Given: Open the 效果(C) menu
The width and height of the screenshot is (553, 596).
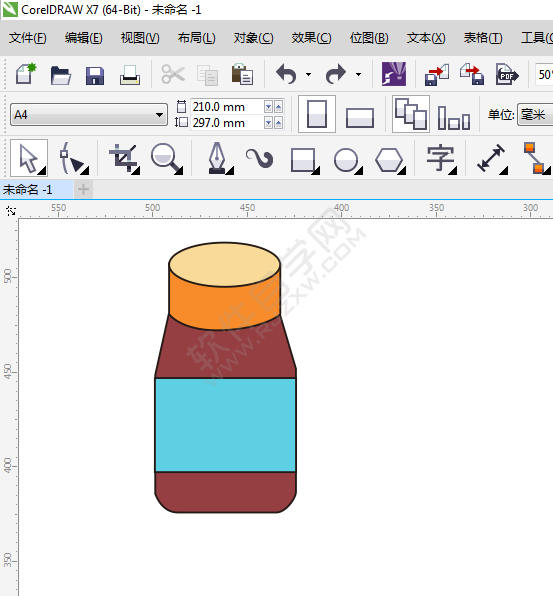Looking at the screenshot, I should pyautogui.click(x=311, y=38).
